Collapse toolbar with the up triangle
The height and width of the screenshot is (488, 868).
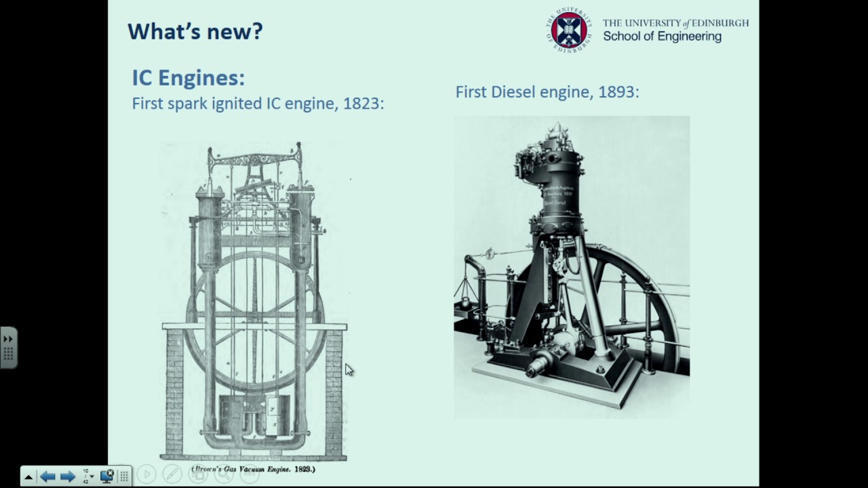pos(28,477)
